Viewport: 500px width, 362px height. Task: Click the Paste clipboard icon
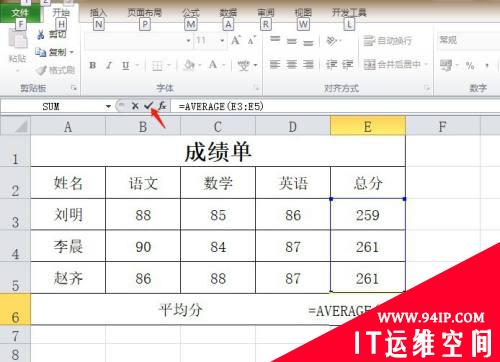[18, 39]
